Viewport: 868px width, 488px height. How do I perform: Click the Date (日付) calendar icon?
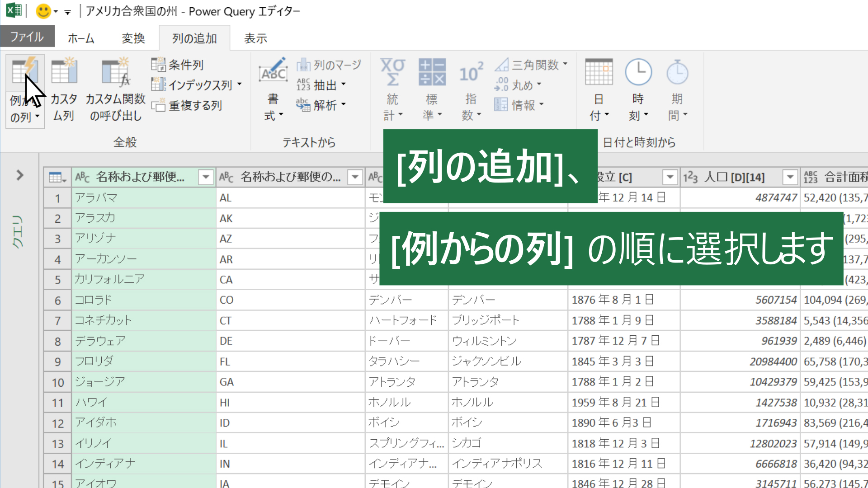(599, 72)
